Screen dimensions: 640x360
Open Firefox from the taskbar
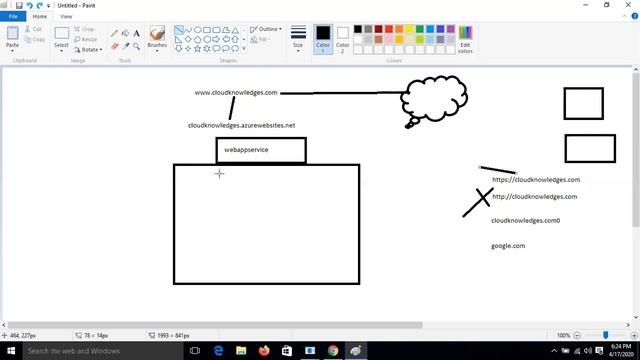[264, 351]
